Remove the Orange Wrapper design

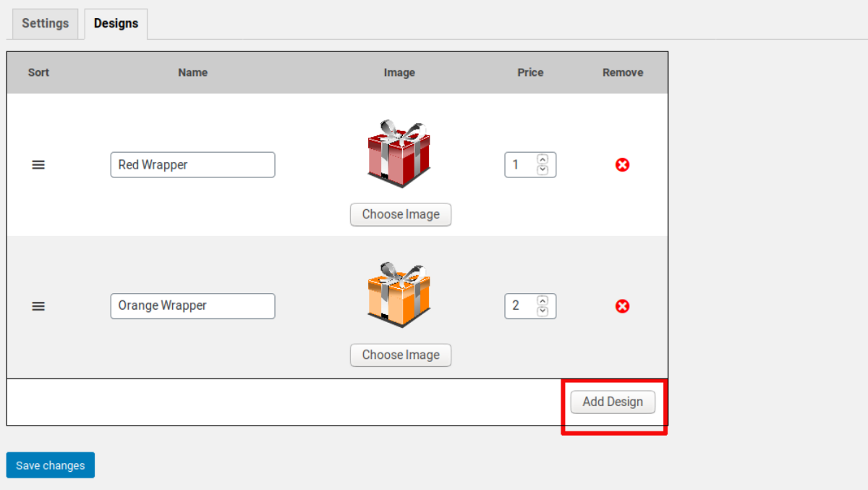click(622, 306)
